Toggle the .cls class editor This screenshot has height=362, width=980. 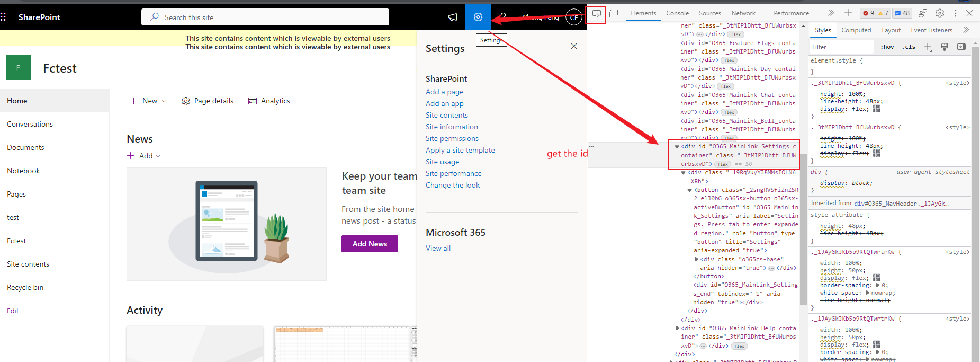[910, 47]
